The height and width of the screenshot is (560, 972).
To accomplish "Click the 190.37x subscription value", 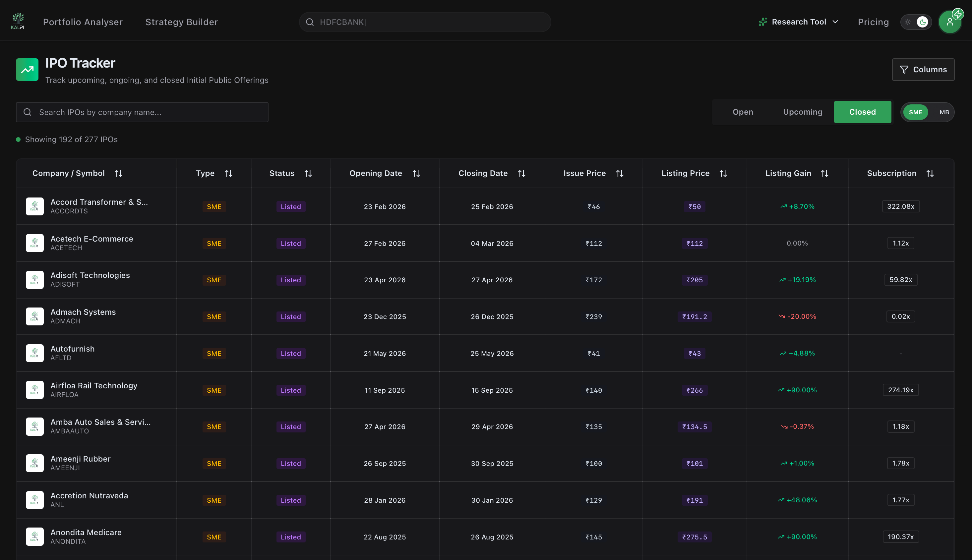I will click(x=900, y=537).
